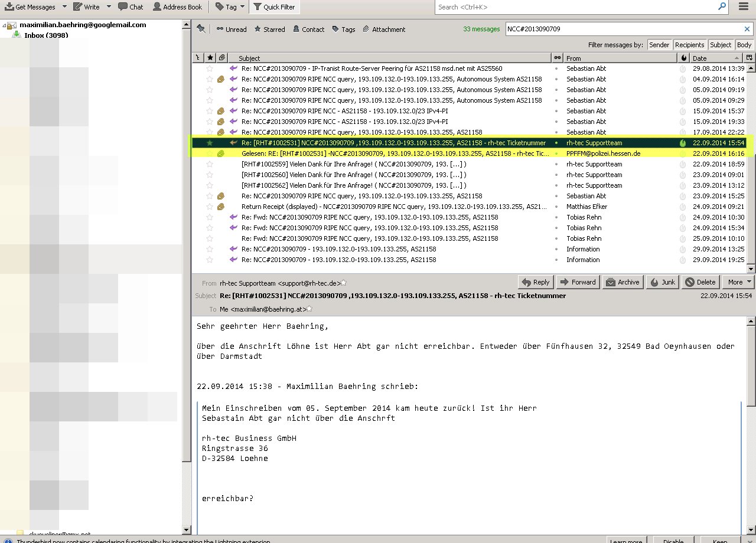Pin the quick filter settings
The height and width of the screenshot is (543, 756).
click(x=201, y=29)
